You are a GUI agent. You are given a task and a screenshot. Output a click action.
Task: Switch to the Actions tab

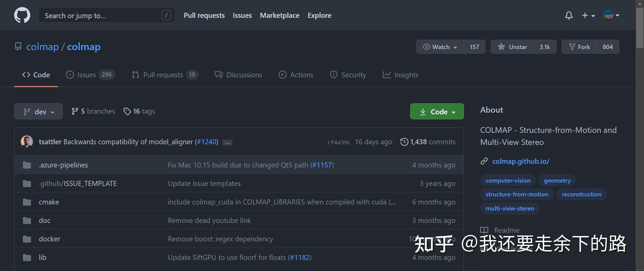(x=296, y=75)
